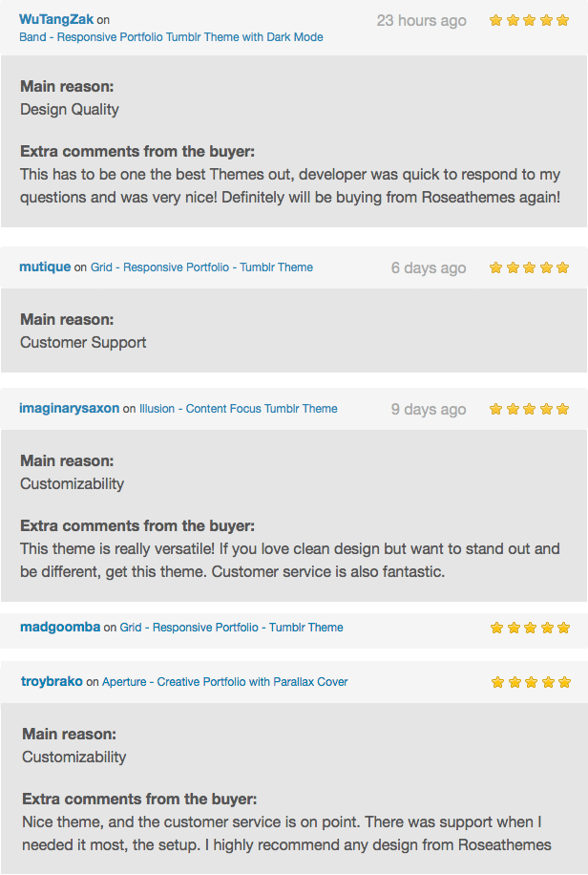Click first star in WuTangZak's rating
The image size is (588, 875).
click(x=496, y=20)
